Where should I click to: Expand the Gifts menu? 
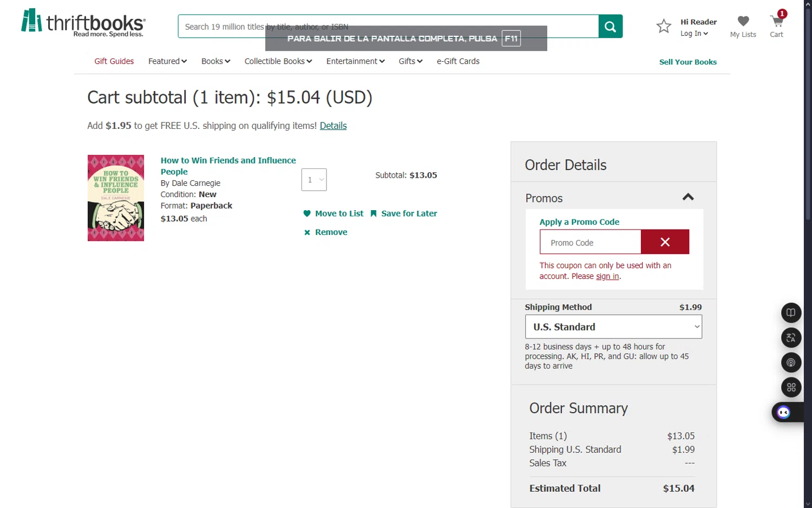pos(410,61)
